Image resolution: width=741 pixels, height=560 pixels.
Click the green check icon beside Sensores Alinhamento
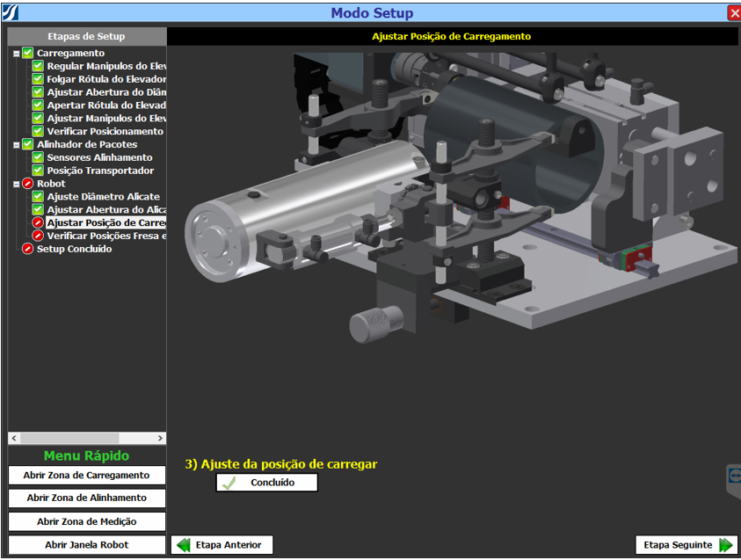coord(39,158)
